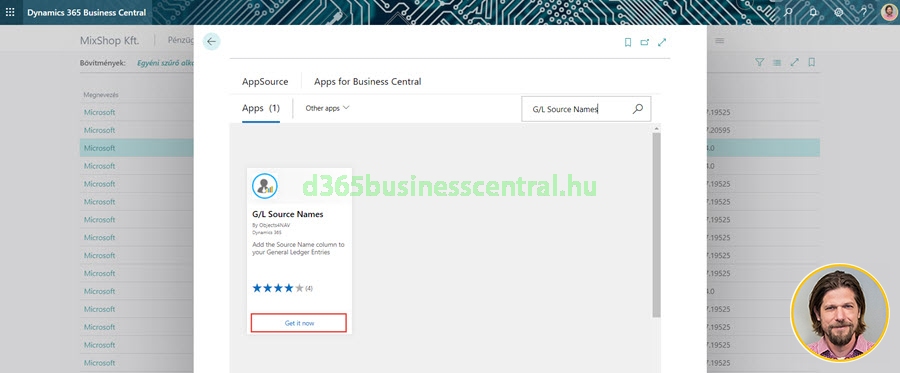The width and height of the screenshot is (900, 373).
Task: Click the four-star rating on the app card
Action: [x=278, y=288]
